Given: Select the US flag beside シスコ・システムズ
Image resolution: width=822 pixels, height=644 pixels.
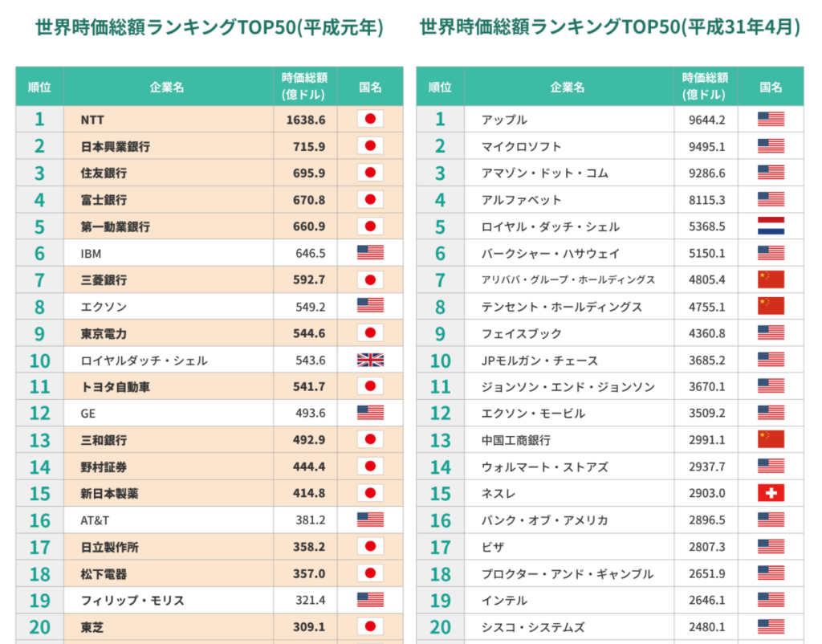Looking at the screenshot, I should pos(771,626).
